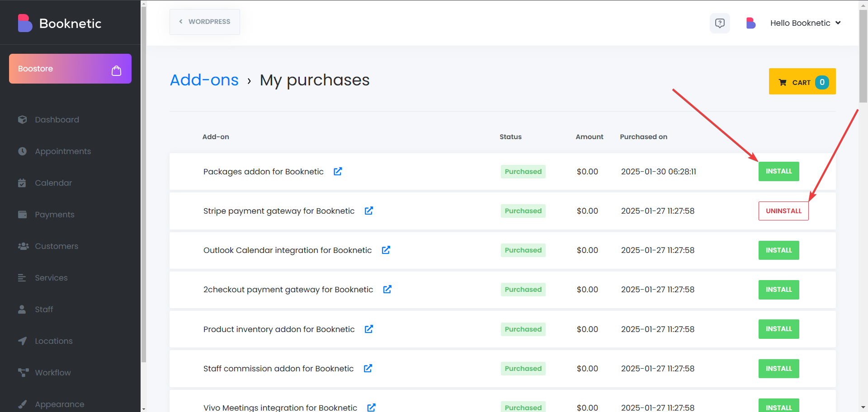Viewport: 868px width, 412px height.
Task: Click the Customers group icon
Action: tap(23, 246)
